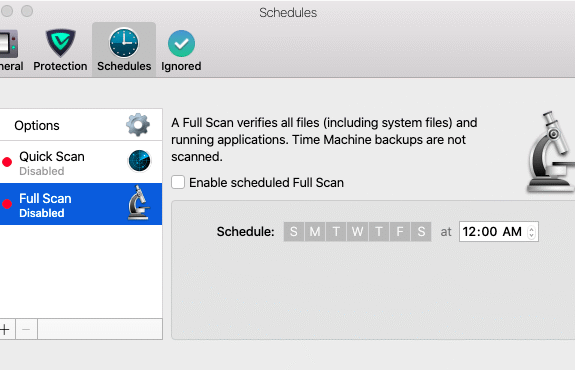Open the Protection shield icon tab
The height and width of the screenshot is (370, 575).
coord(61,43)
